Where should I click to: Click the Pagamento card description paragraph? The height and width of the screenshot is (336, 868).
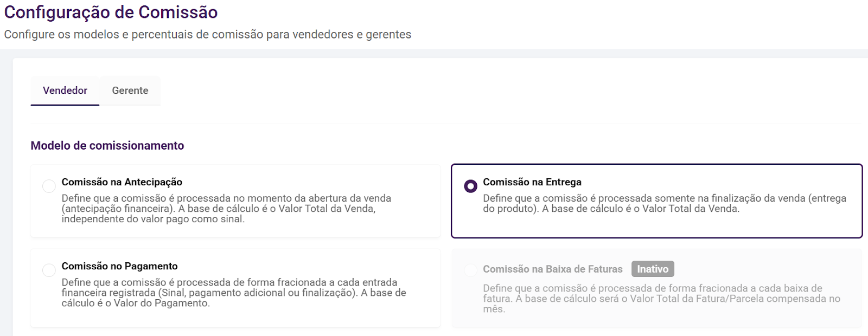pyautogui.click(x=233, y=293)
